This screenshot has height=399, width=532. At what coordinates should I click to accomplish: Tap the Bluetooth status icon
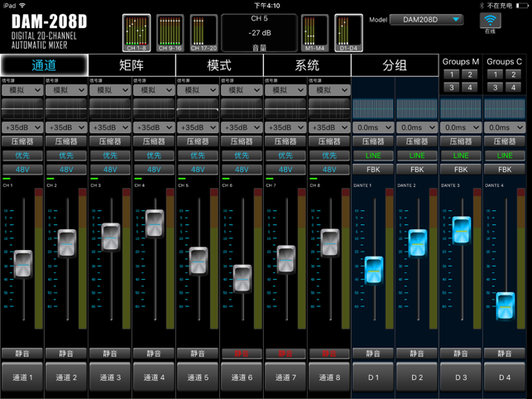(482, 6)
